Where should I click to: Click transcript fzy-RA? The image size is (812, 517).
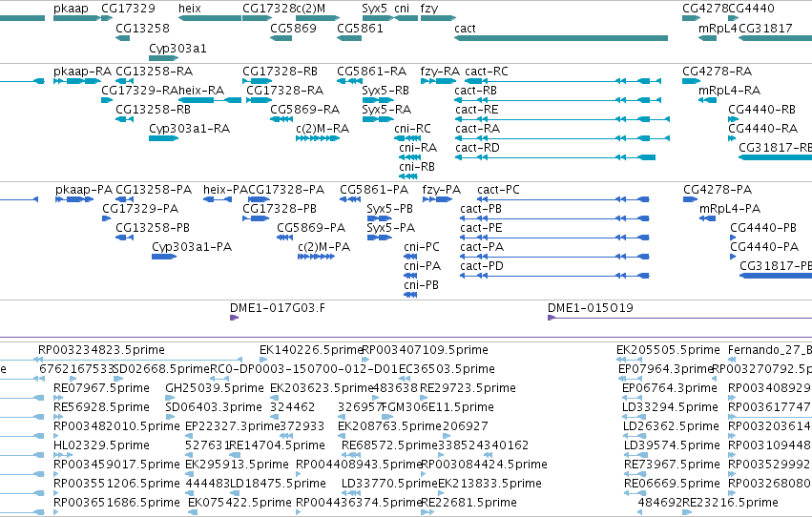point(439,81)
